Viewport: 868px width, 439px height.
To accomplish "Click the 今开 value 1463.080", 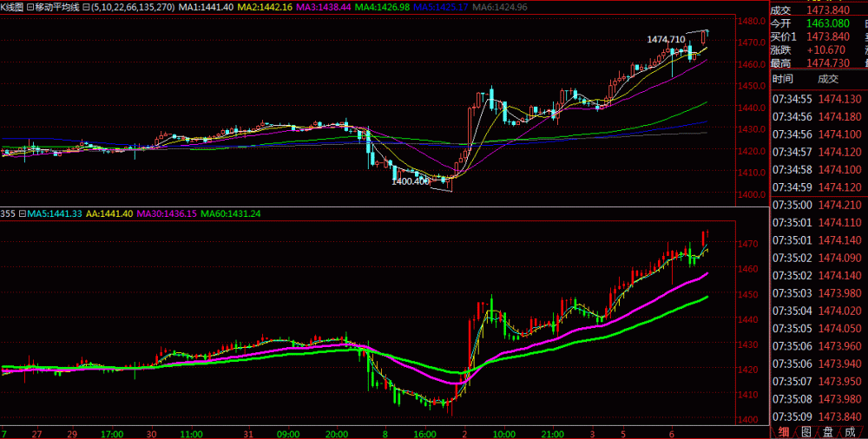I will 826,23.
